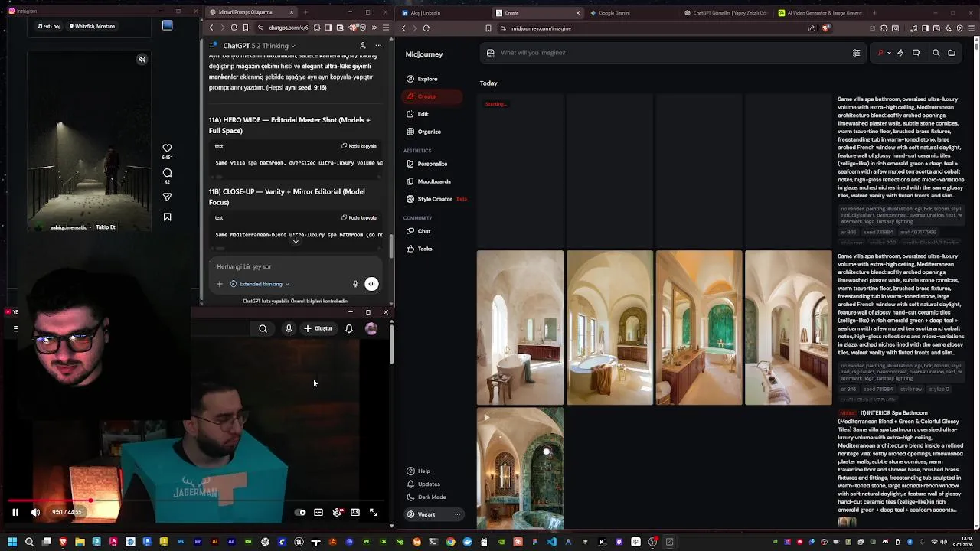Image resolution: width=980 pixels, height=551 pixels.
Task: Unmute the Instagram reel speaker icon
Action: click(x=142, y=60)
